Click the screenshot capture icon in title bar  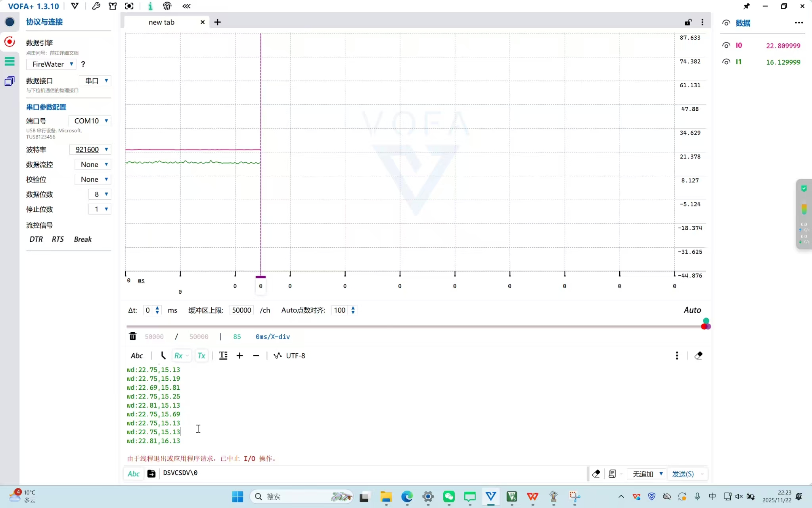coord(129,6)
